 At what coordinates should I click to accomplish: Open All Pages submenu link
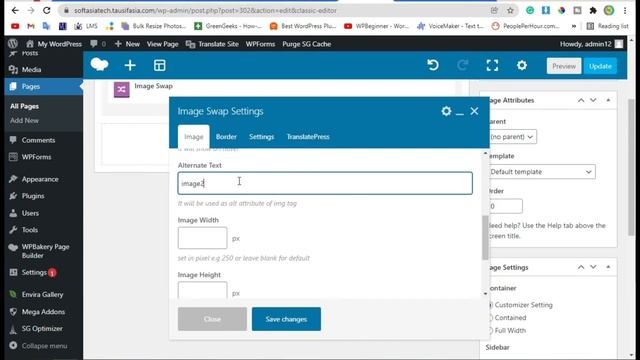point(24,106)
